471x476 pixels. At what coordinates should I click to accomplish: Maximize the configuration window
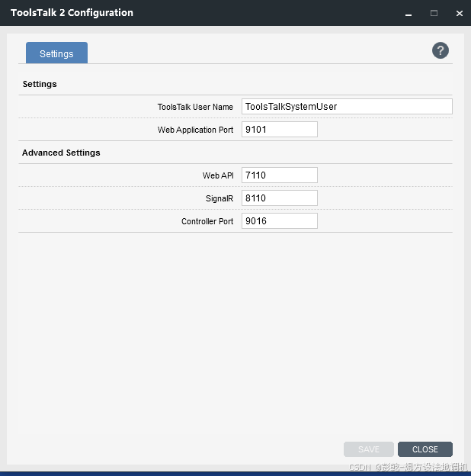click(434, 13)
